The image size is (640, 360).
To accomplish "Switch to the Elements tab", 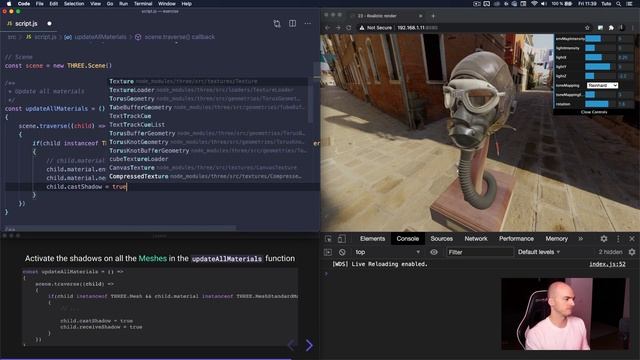I will tap(372, 239).
